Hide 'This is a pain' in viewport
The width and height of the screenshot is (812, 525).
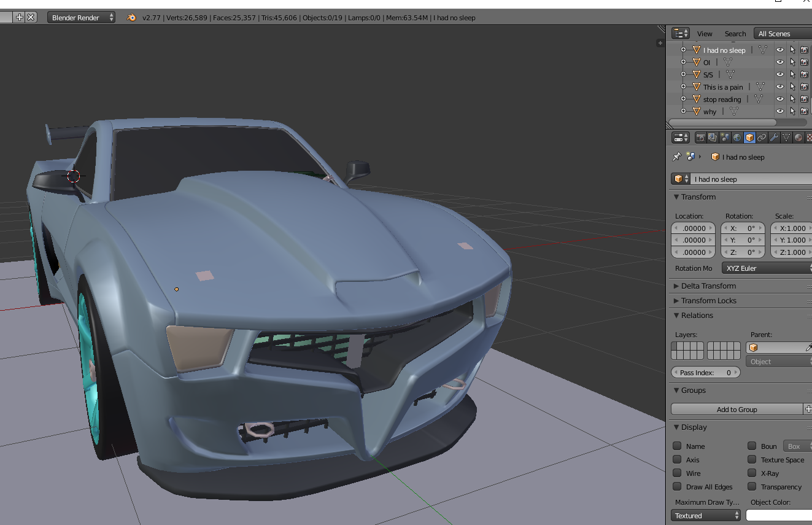[x=780, y=87]
